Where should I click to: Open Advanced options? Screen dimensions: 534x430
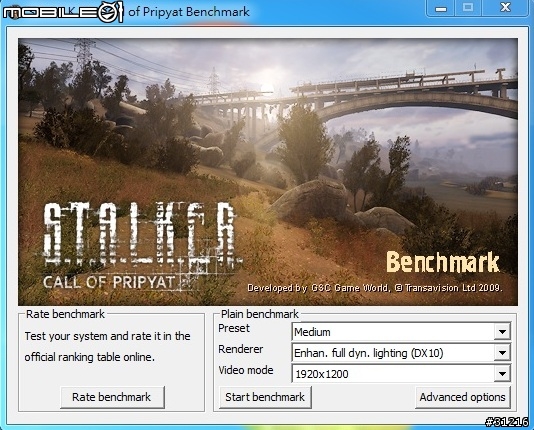[x=462, y=397]
